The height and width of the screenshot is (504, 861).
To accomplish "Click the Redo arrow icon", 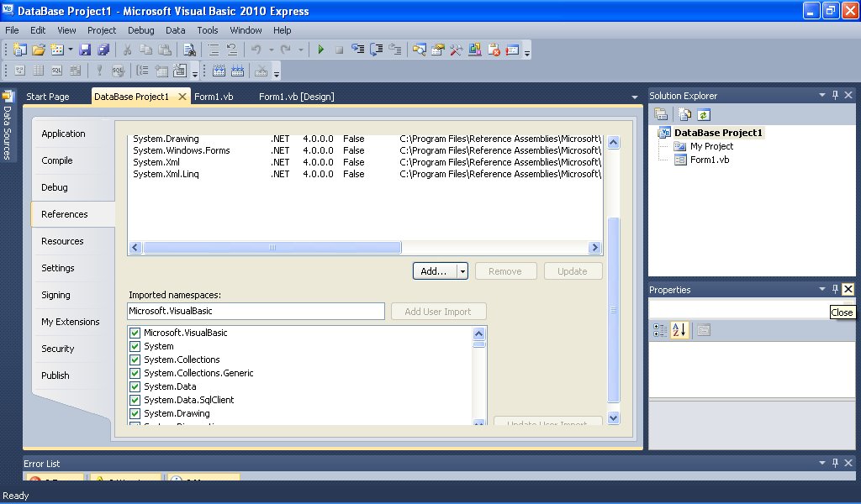I will click(x=286, y=50).
